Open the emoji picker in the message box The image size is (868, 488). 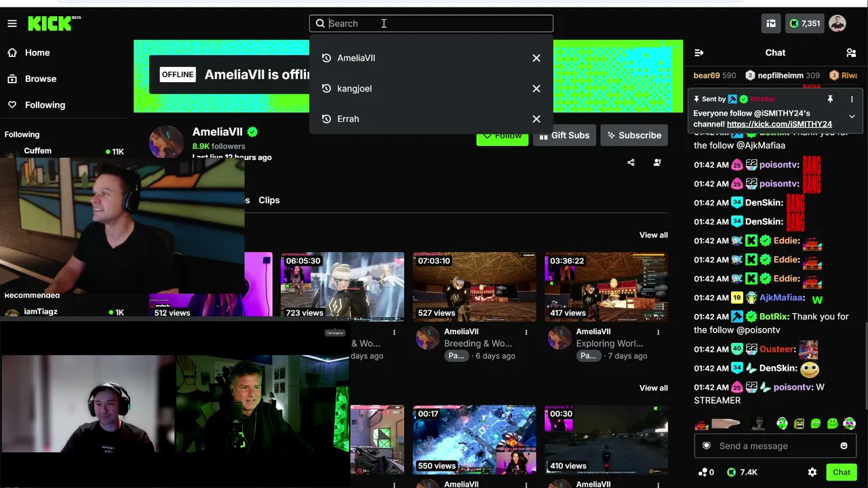(844, 446)
